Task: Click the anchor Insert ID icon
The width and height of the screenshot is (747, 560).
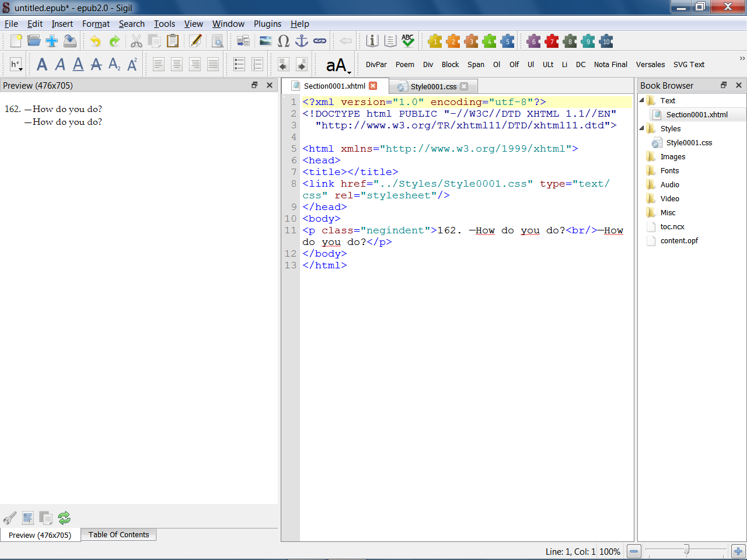Action: pyautogui.click(x=302, y=41)
